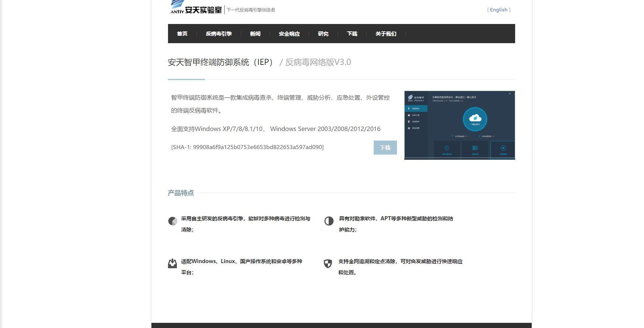The height and width of the screenshot is (328, 644).
Task: Click the 产品特点 section heading
Action: coord(181,193)
